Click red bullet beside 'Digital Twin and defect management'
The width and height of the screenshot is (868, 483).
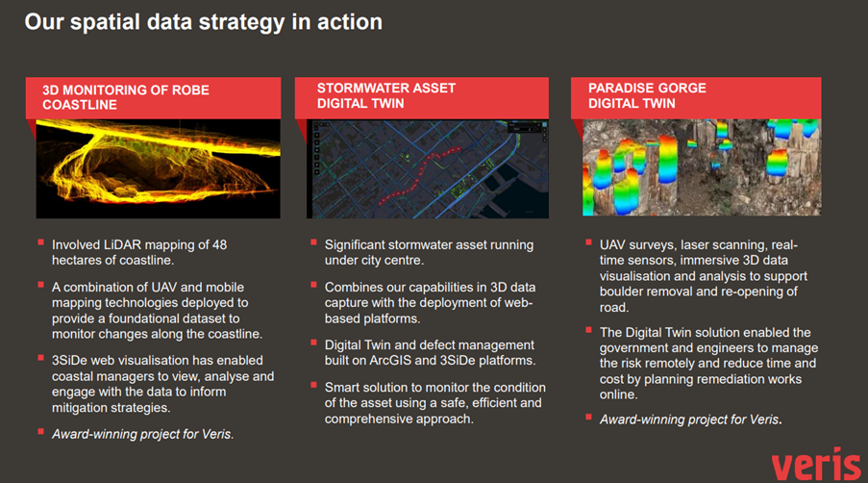pyautogui.click(x=313, y=343)
